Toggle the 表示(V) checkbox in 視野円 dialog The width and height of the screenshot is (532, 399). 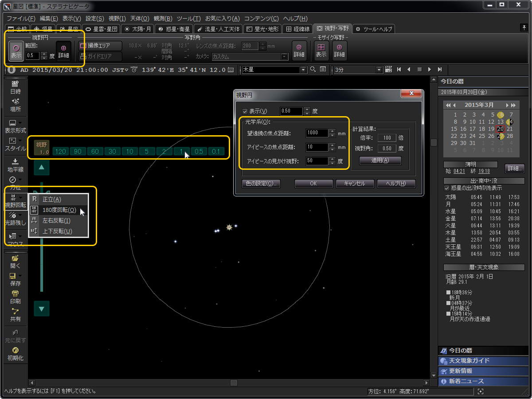pyautogui.click(x=245, y=111)
